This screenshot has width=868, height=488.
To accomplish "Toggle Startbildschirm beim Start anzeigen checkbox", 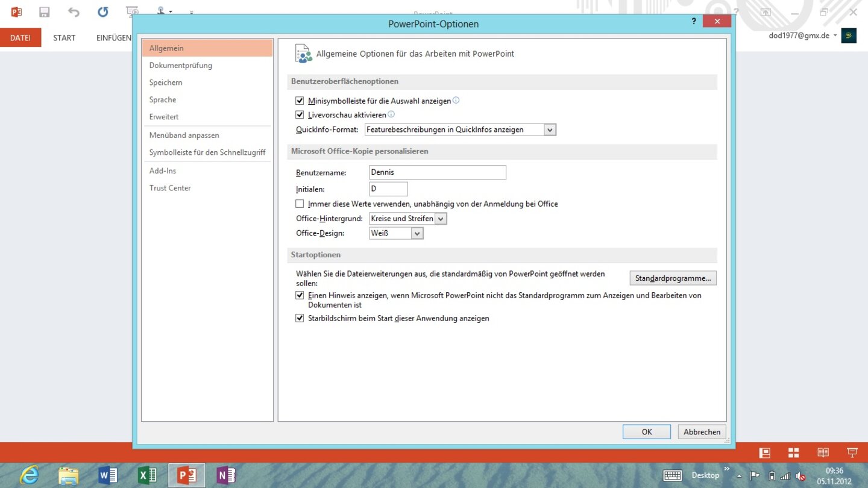I will 300,318.
